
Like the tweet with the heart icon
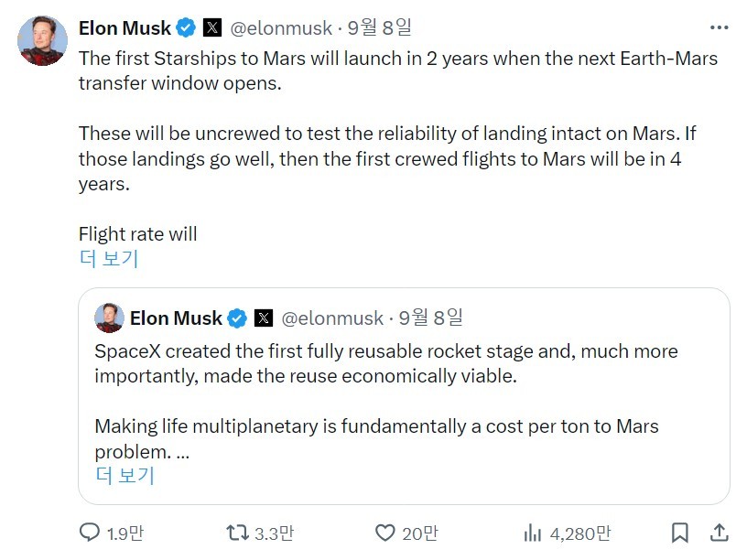tap(384, 533)
